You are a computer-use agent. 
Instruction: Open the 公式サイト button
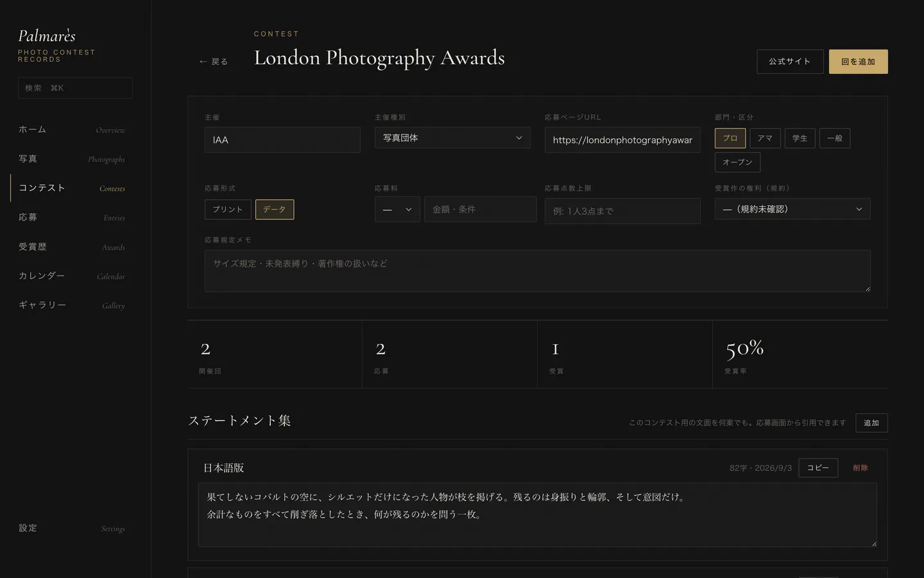[790, 62]
